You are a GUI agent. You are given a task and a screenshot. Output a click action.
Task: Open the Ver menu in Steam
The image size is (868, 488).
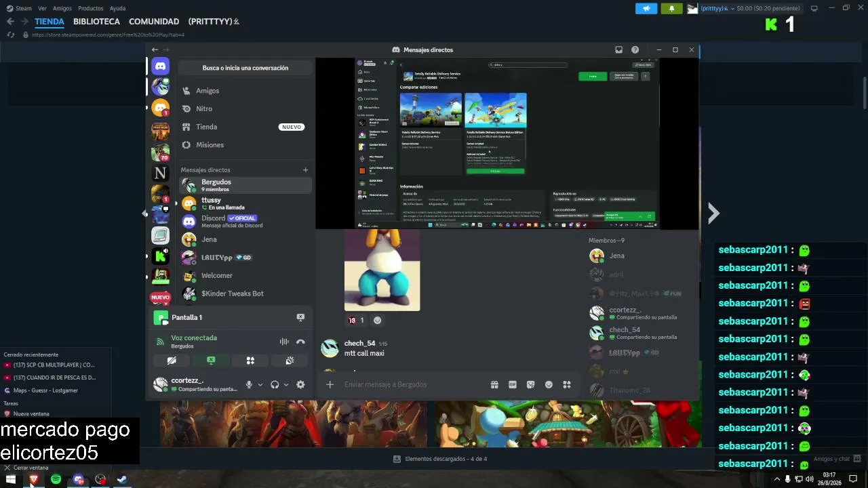42,8
